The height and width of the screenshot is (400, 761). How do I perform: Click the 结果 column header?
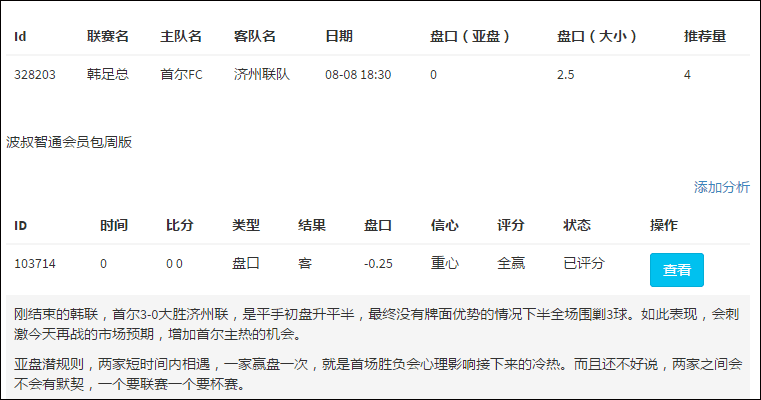(x=312, y=225)
